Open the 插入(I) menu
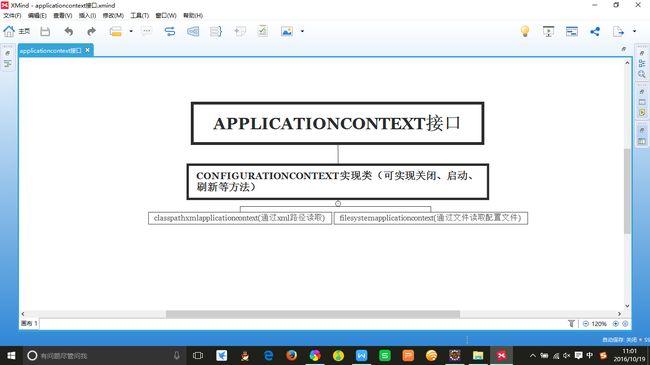This screenshot has width=650, height=365. (87, 15)
